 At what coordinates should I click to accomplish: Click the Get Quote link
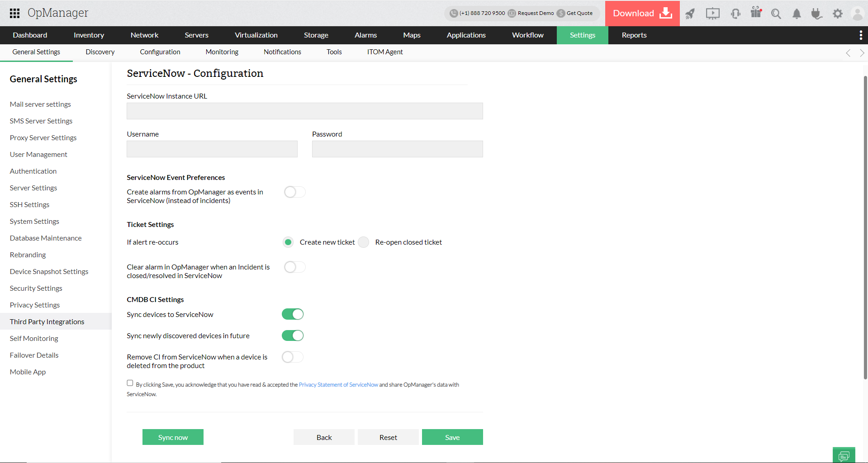579,13
